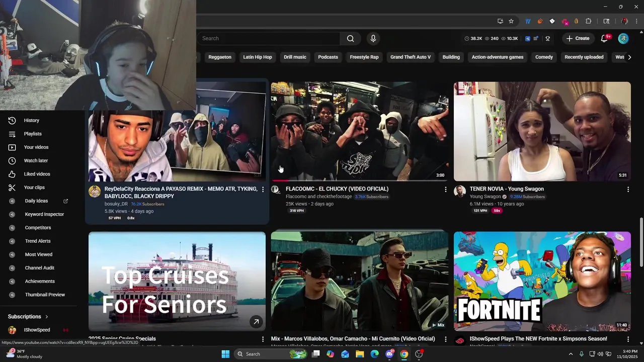Open Discord from the taskbar
The height and width of the screenshot is (362, 644).
pyautogui.click(x=389, y=354)
